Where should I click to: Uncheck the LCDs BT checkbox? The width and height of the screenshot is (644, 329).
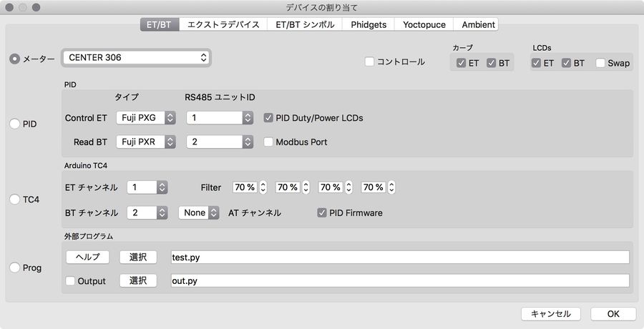(567, 63)
